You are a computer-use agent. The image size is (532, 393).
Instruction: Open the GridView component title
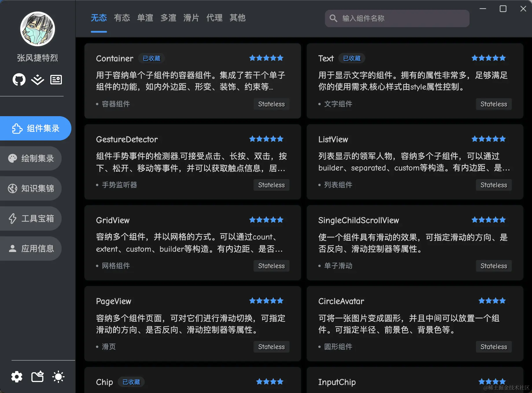[113, 220]
